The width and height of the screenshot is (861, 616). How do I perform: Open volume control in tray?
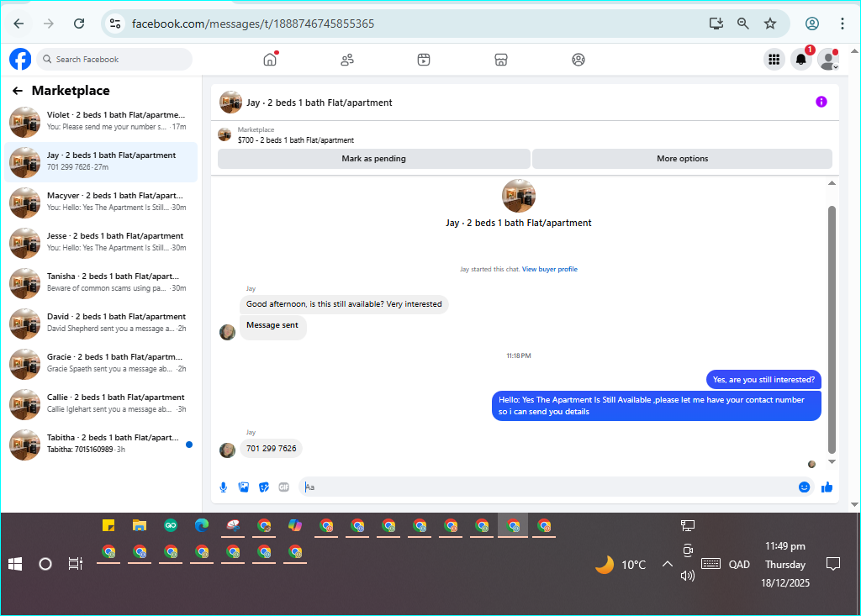(x=688, y=576)
